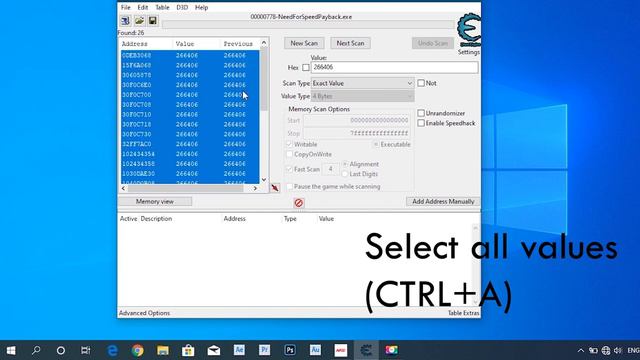Image resolution: width=640 pixels, height=360 pixels.
Task: Open the D3D menu
Action: click(x=182, y=7)
